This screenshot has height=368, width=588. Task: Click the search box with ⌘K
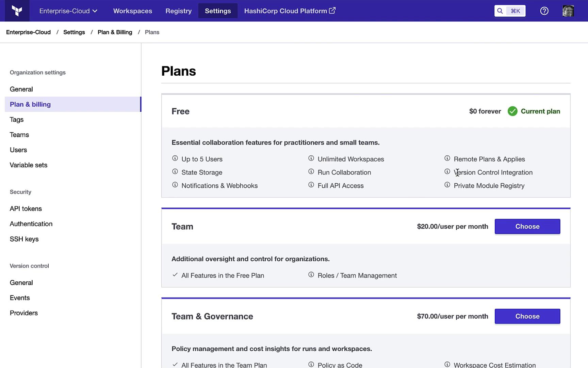pos(509,11)
